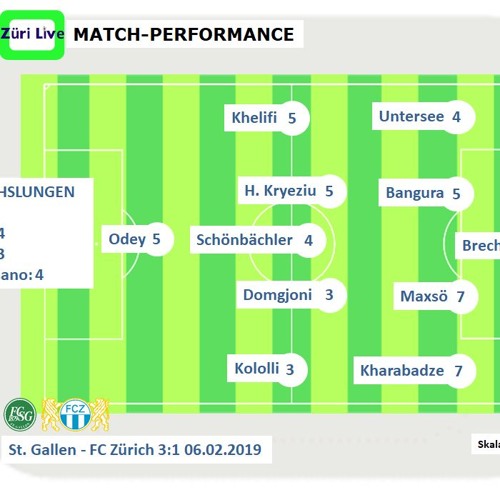The width and height of the screenshot is (500, 500).
Task: Click the partially visible Brecher label
Action: coord(478,246)
